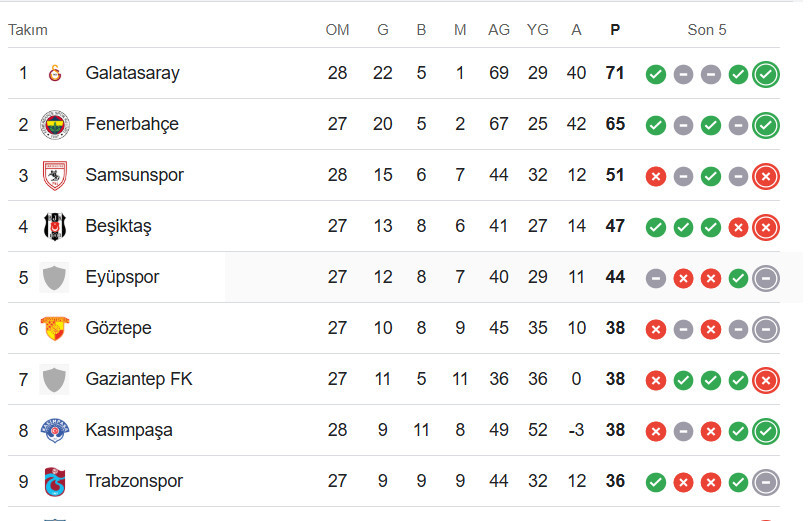This screenshot has width=808, height=521.
Task: Open the Samsunspor team crest
Action: point(55,176)
